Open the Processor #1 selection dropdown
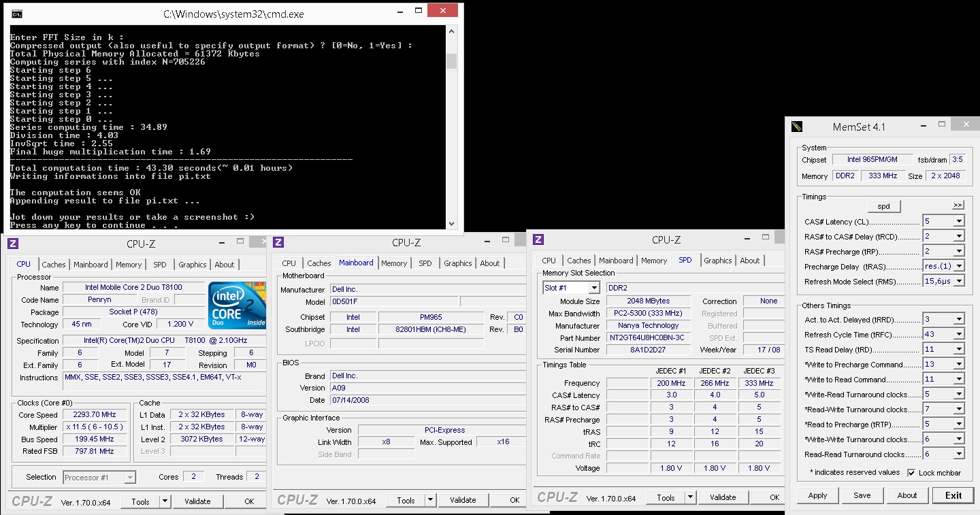 pos(129,478)
